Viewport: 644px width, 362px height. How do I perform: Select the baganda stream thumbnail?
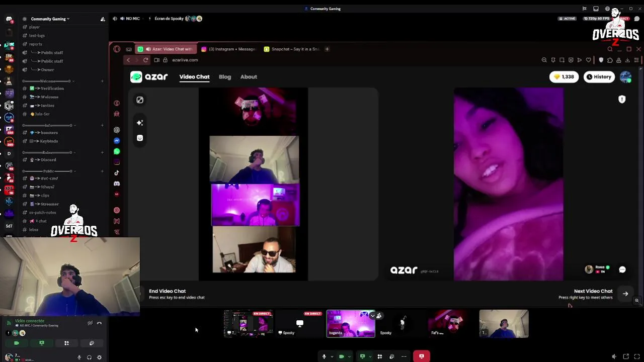(351, 323)
